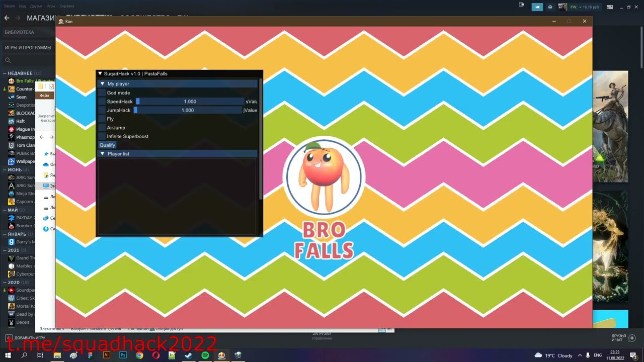Open the Steam menu in Steam window
The height and width of the screenshot is (362, 644).
[10, 6]
